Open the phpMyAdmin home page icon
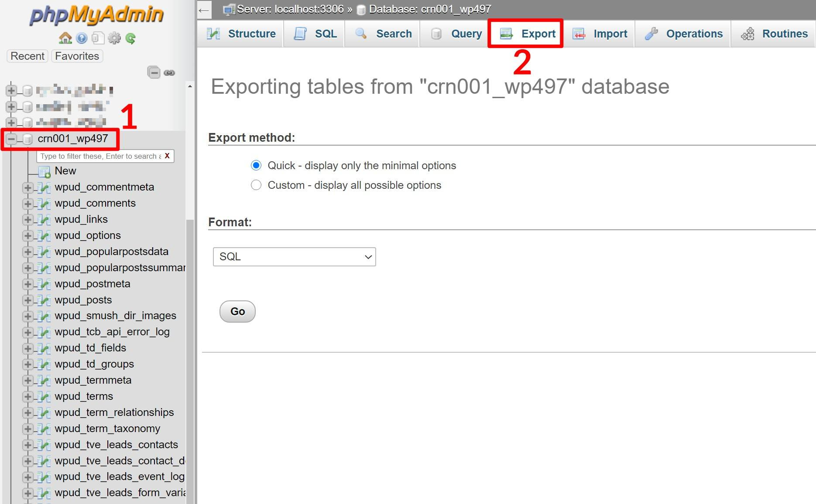This screenshot has width=816, height=504. tap(65, 38)
